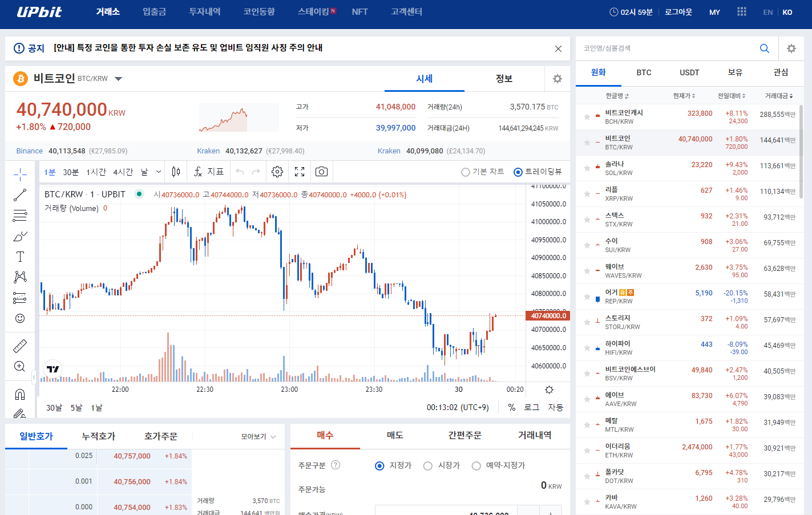Open the forecast and measurement tool

click(20, 298)
